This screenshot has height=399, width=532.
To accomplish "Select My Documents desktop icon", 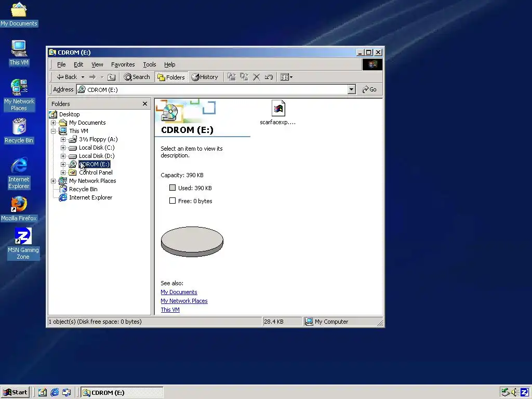I will coord(19,14).
